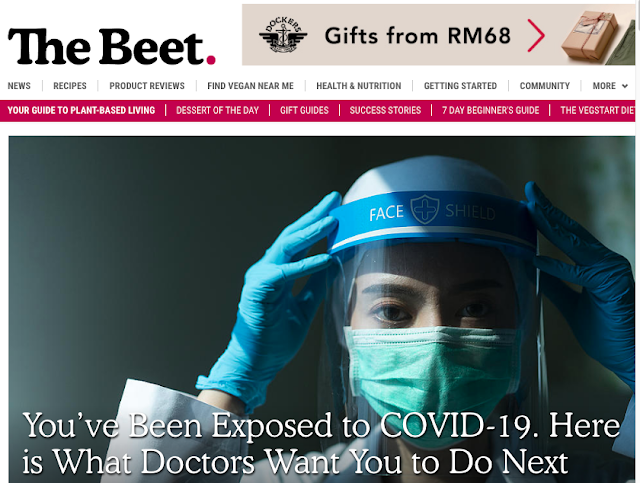
Task: Open THE VEGSTART DIET link
Action: click(x=598, y=110)
